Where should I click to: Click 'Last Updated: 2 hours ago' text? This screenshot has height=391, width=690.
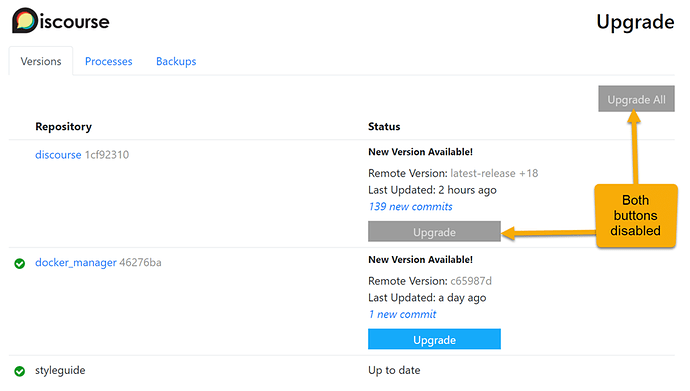[x=432, y=190]
